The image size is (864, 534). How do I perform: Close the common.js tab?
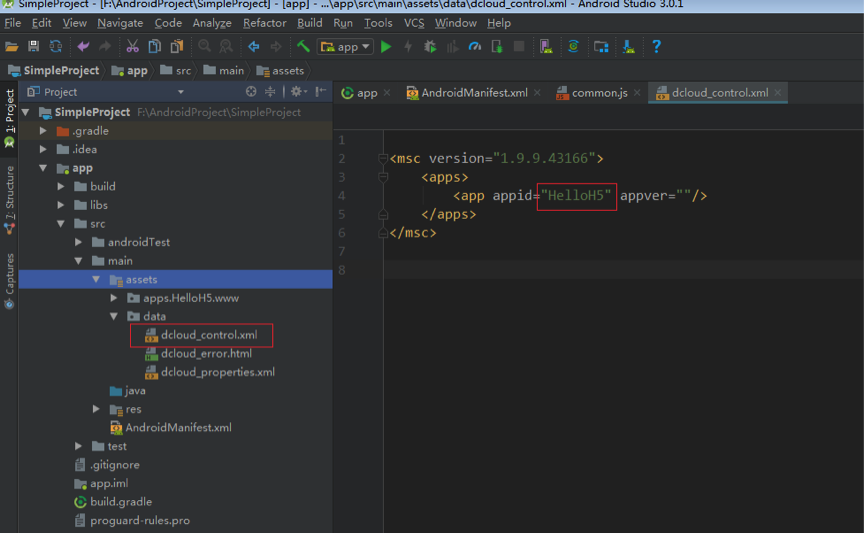[637, 93]
